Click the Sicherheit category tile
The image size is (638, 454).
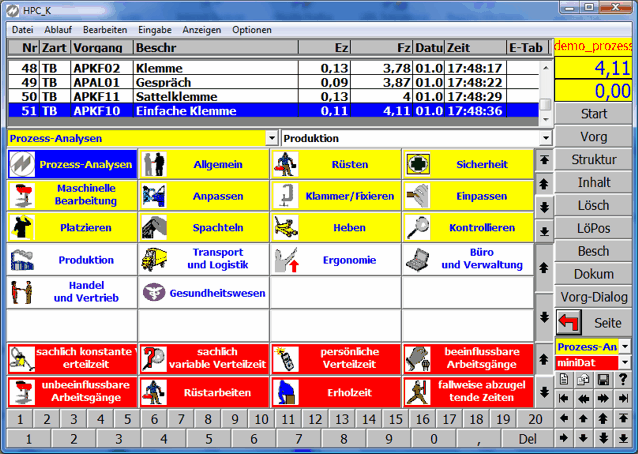467,164
